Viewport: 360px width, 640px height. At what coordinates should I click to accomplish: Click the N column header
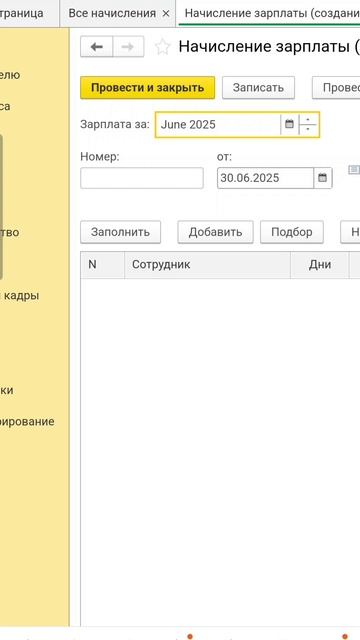(x=102, y=265)
